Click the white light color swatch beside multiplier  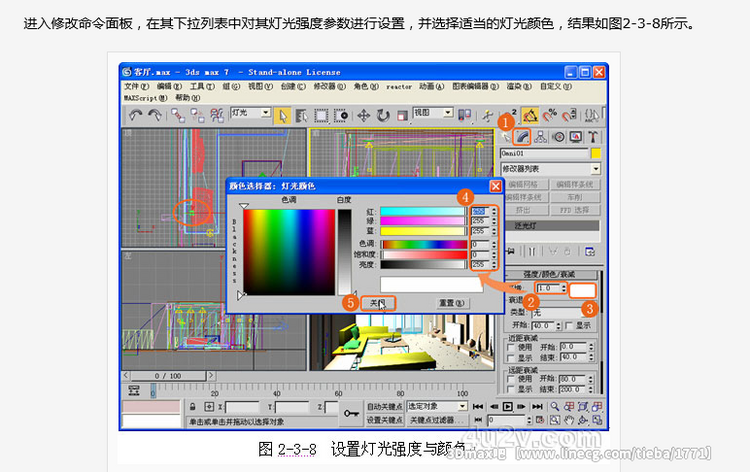pos(582,290)
